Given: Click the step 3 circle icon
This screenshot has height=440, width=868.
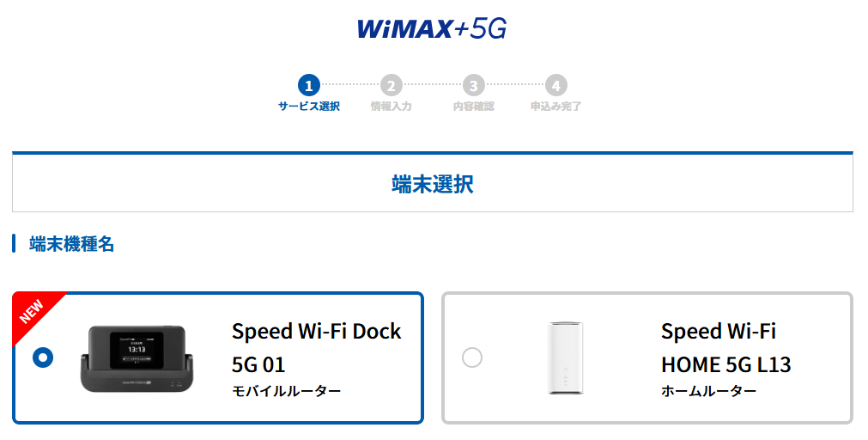Looking at the screenshot, I should [x=473, y=85].
